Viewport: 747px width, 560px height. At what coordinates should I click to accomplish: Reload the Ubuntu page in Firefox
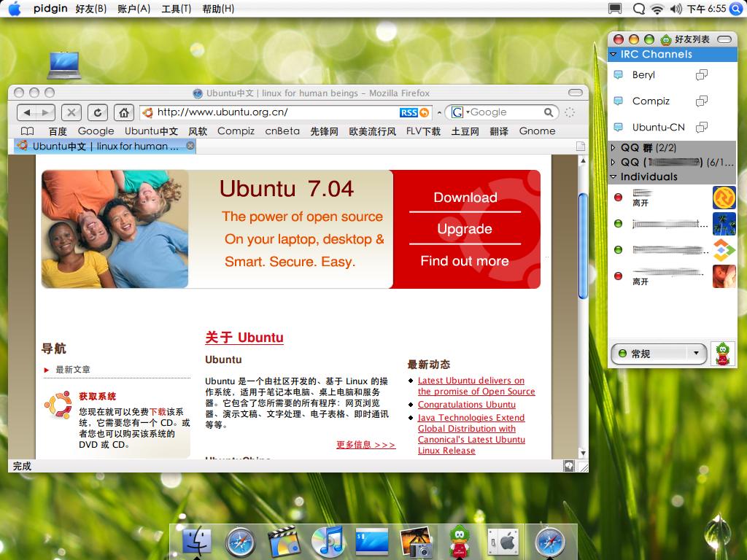(98, 112)
